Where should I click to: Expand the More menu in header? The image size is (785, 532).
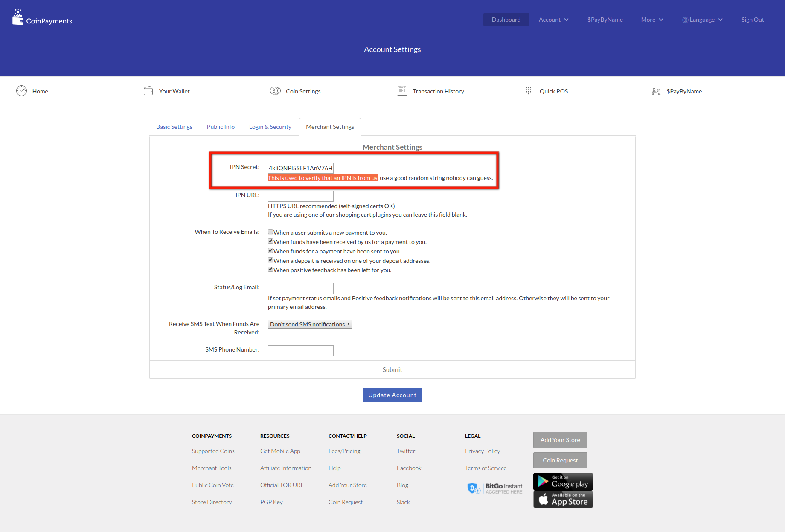click(652, 20)
